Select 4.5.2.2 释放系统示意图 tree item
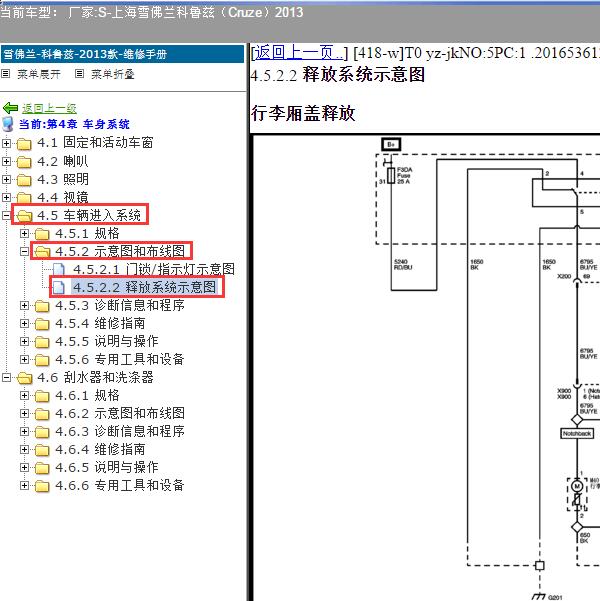 145,287
